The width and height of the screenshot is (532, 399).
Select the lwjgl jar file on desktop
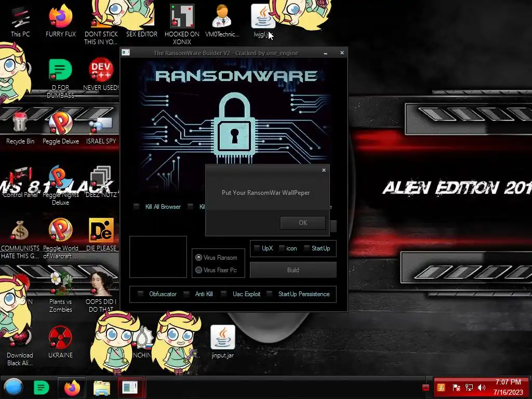[262, 21]
